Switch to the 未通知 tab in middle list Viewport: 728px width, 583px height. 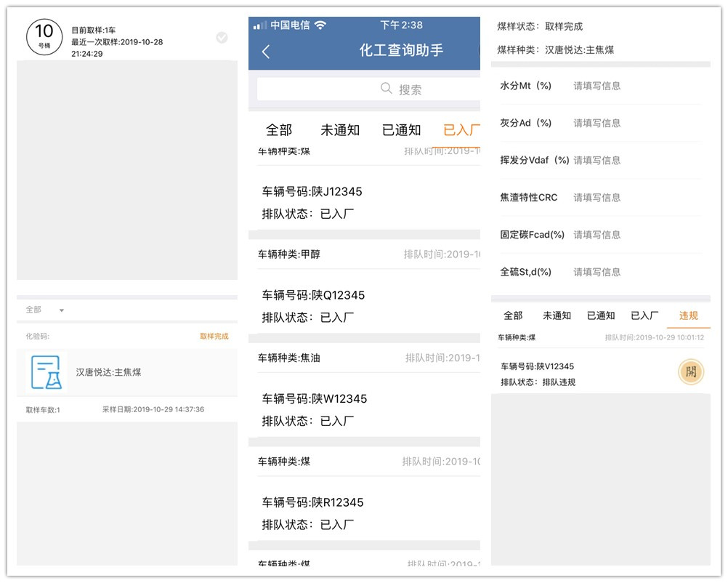pyautogui.click(x=340, y=130)
